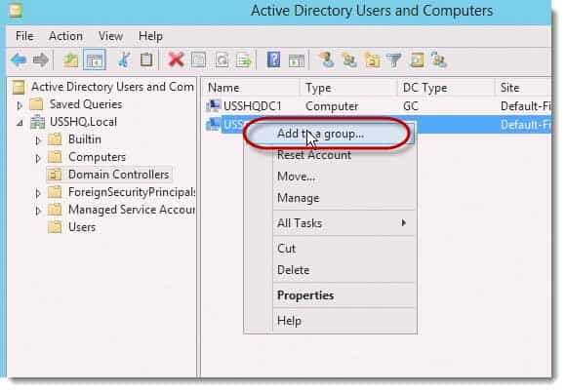Open the Help menu in menu bar
566x392 pixels.
point(150,36)
